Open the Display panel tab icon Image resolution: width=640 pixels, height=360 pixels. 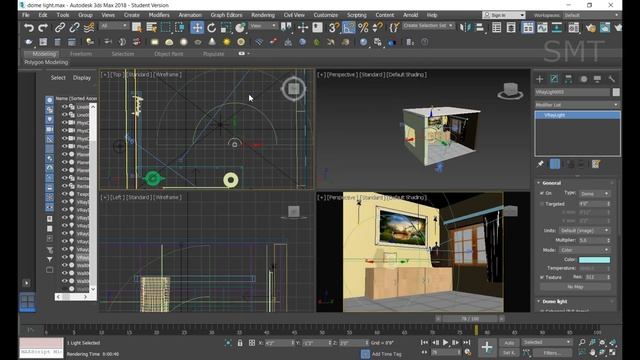pyautogui.click(x=597, y=79)
